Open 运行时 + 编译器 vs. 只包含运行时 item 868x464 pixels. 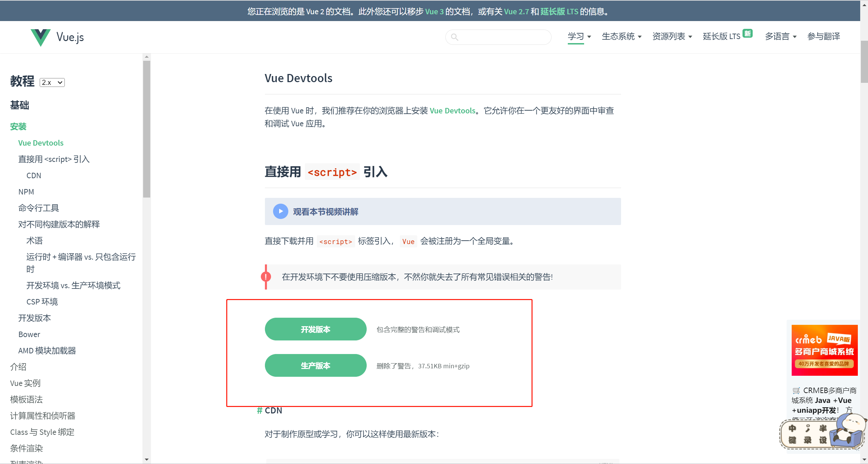pyautogui.click(x=81, y=263)
